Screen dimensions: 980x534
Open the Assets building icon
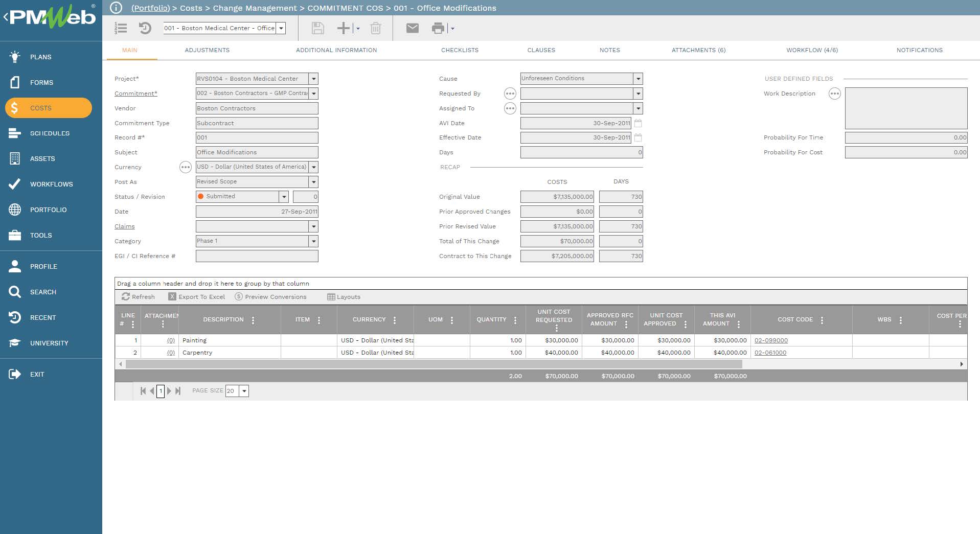pos(15,158)
